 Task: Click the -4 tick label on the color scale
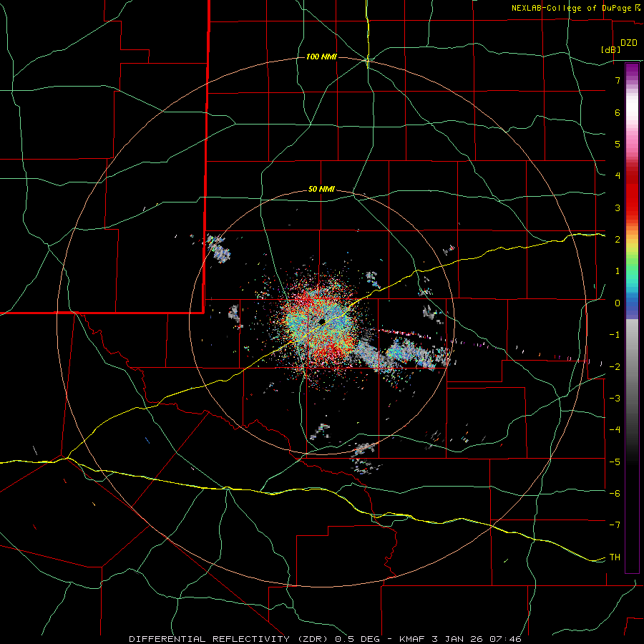click(615, 430)
